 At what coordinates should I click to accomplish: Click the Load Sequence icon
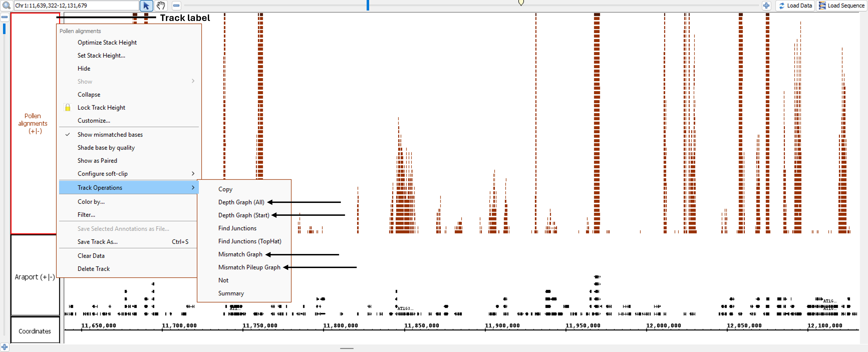(822, 5)
